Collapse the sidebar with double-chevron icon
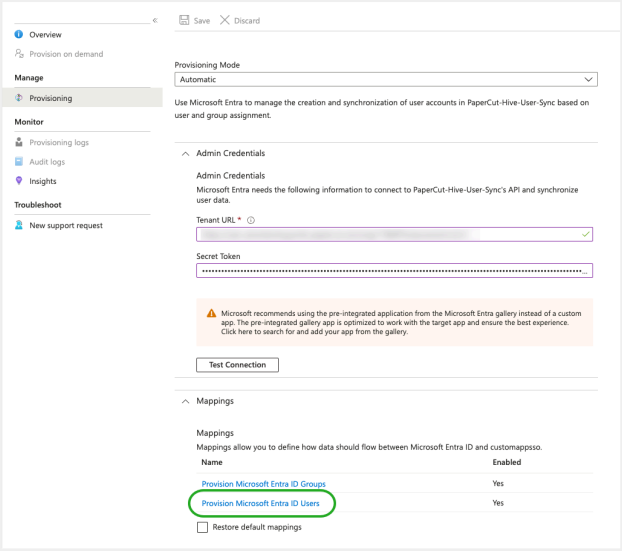Screen dimensions: 622x551 (155, 20)
